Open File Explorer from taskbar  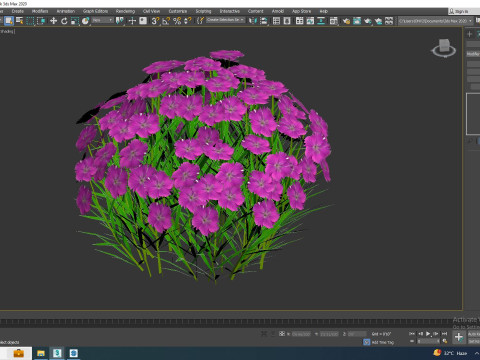click(x=41, y=353)
